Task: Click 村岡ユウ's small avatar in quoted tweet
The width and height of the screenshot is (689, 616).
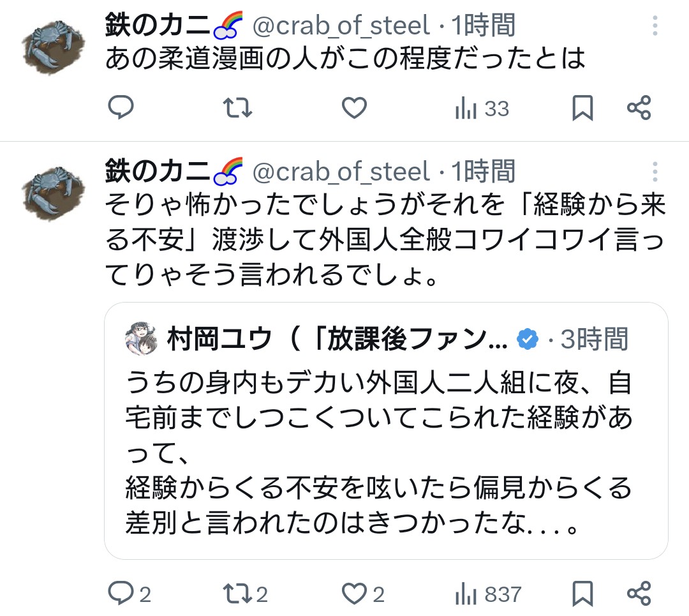Action: click(x=141, y=338)
